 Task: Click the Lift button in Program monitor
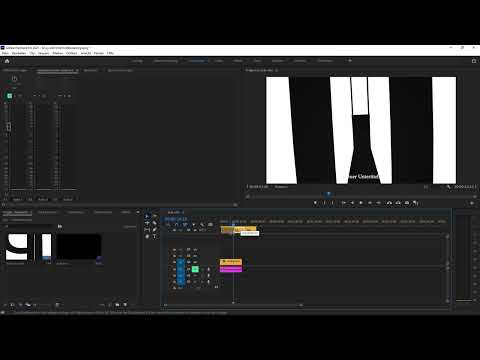(x=389, y=203)
